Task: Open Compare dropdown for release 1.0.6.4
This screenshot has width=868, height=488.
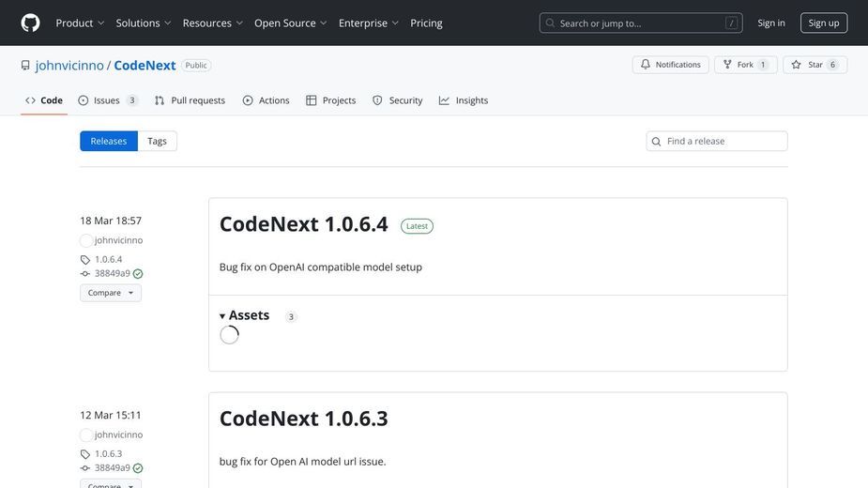Action: click(x=110, y=293)
